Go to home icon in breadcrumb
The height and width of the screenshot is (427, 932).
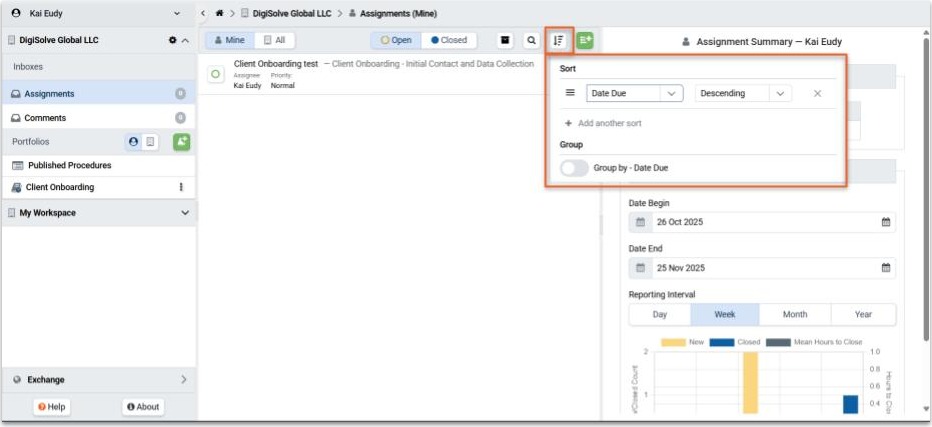pos(219,13)
